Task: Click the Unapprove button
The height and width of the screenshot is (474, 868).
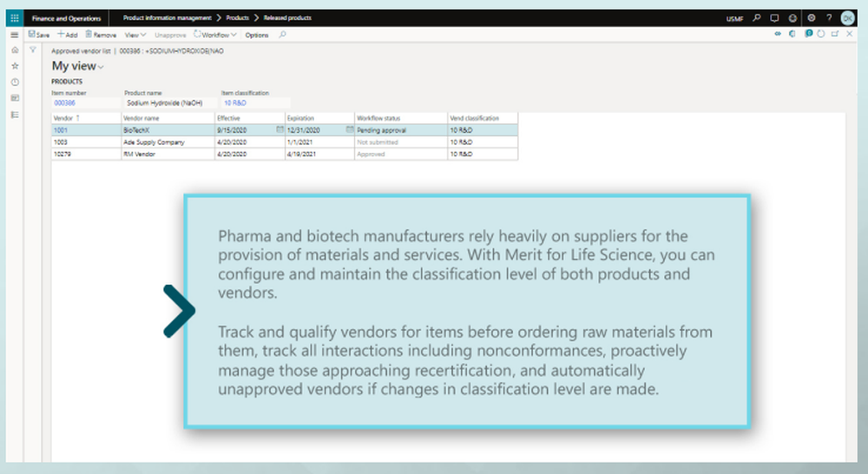Action: (x=170, y=35)
